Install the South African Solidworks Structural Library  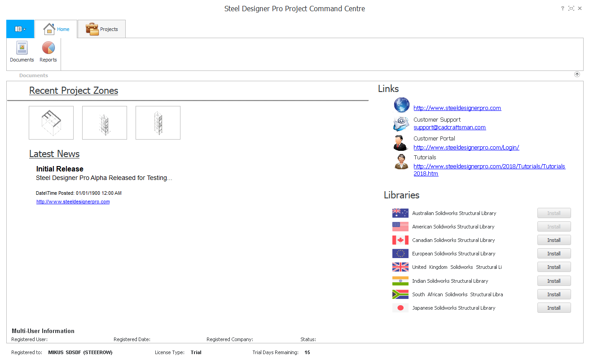coord(554,294)
